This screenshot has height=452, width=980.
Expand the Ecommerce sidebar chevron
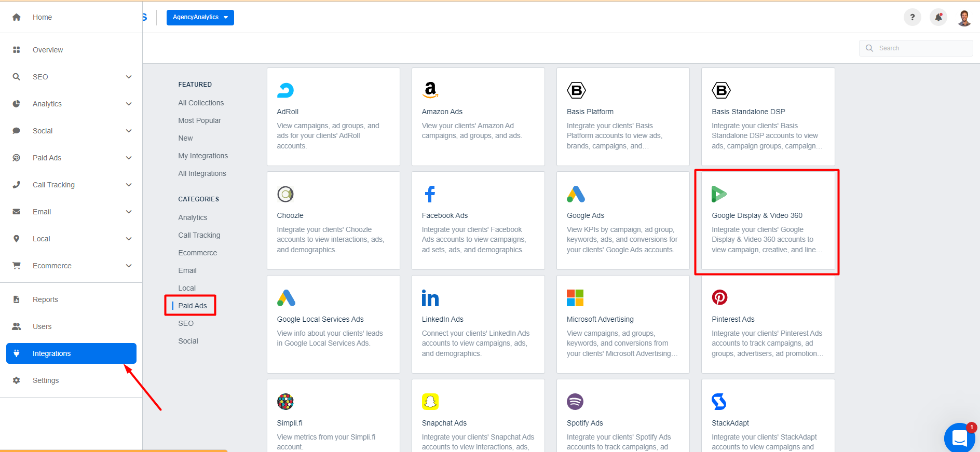(129, 266)
